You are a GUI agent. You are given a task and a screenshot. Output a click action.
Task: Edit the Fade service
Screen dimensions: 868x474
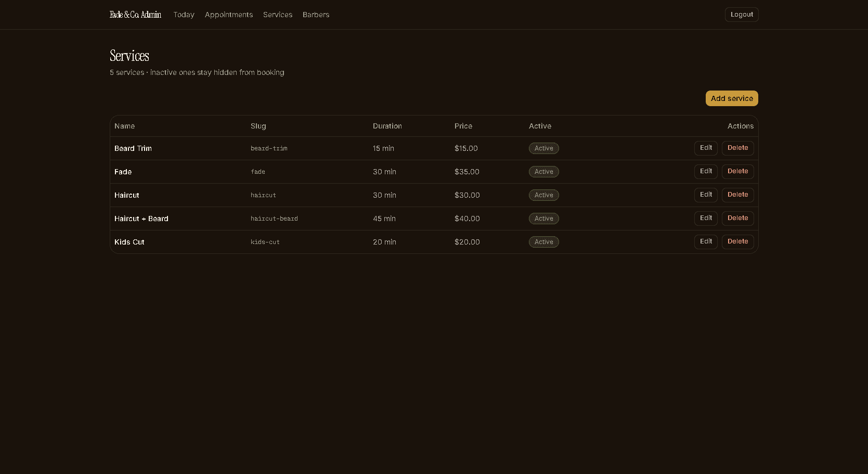(706, 171)
